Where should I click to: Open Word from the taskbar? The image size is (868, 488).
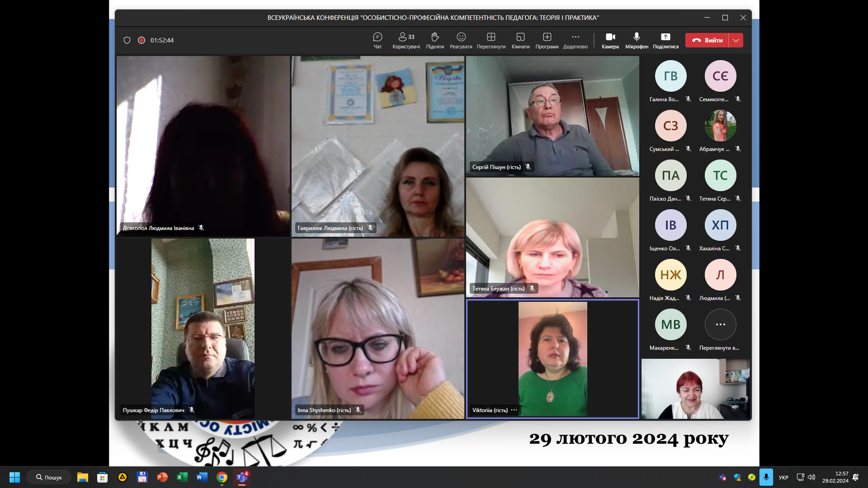[x=202, y=477]
